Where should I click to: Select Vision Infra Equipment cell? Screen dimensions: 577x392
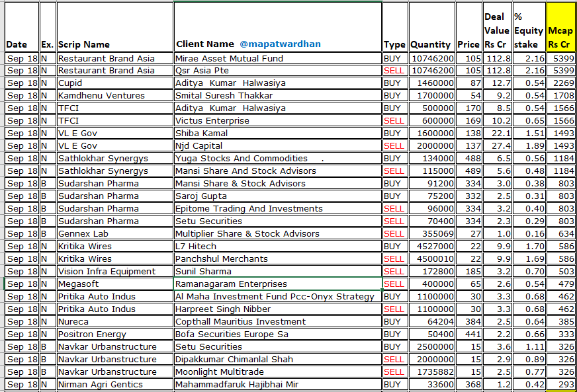(115, 272)
